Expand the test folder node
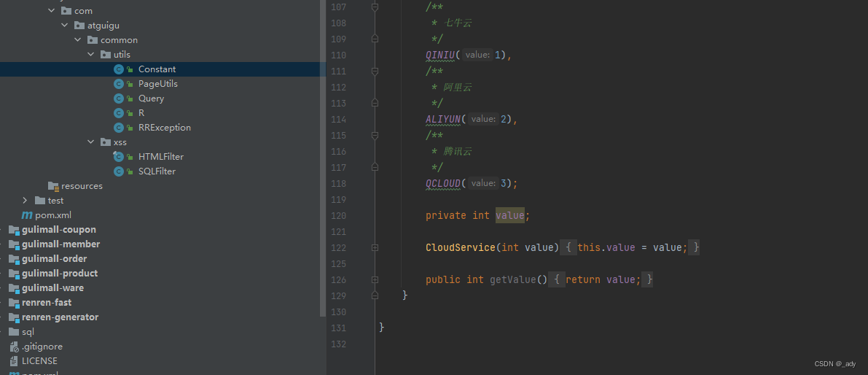This screenshot has height=375, width=868. click(x=25, y=201)
